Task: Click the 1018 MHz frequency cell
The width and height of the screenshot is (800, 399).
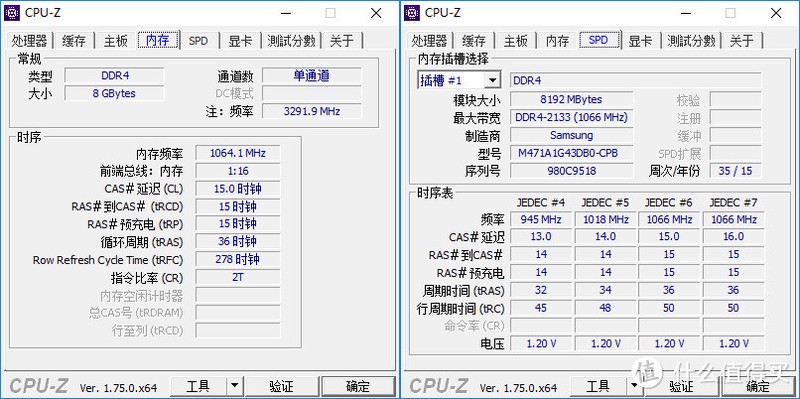Action: pyautogui.click(x=605, y=219)
